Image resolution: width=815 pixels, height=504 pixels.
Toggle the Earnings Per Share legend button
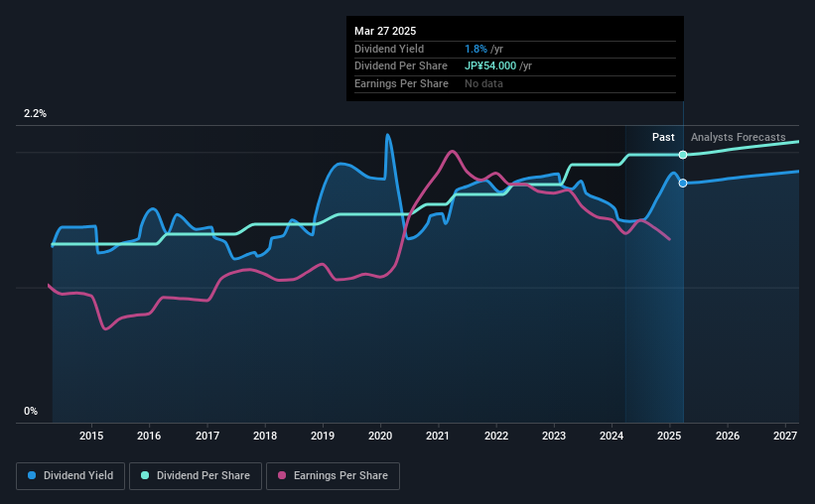point(333,476)
